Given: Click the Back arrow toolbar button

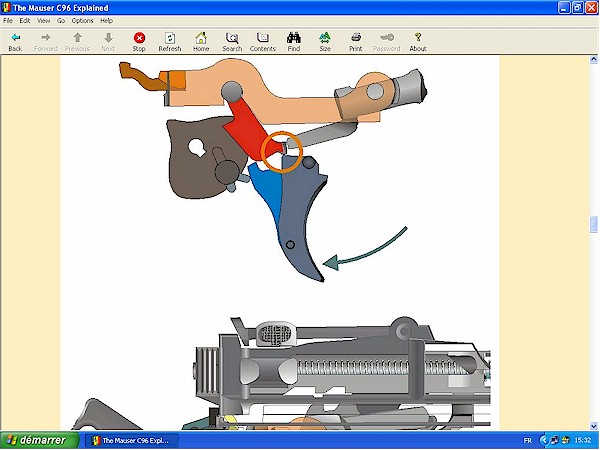Looking at the screenshot, I should [x=15, y=42].
